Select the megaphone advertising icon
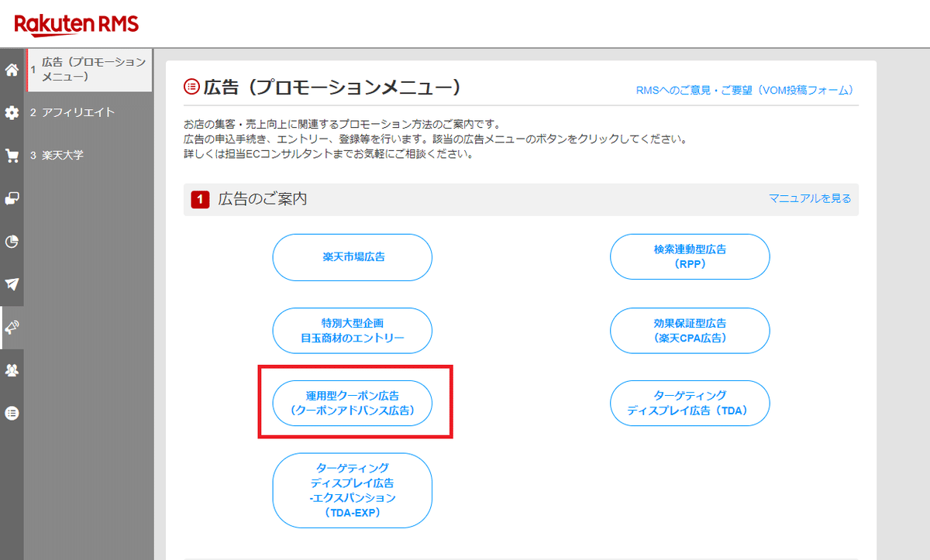Image resolution: width=930 pixels, height=560 pixels. click(x=12, y=327)
